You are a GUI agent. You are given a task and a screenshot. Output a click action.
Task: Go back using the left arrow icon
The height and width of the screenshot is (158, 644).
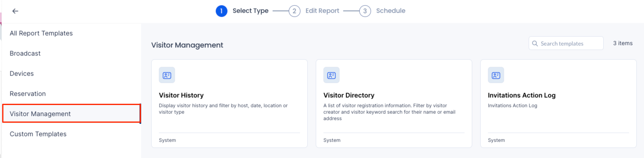click(15, 11)
